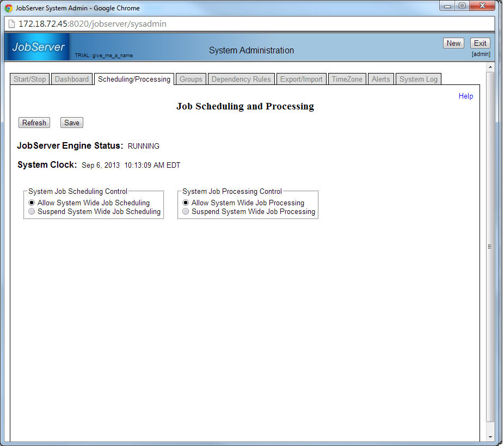This screenshot has width=504, height=446.
Task: Switch to the Dashboard tab
Action: click(72, 79)
